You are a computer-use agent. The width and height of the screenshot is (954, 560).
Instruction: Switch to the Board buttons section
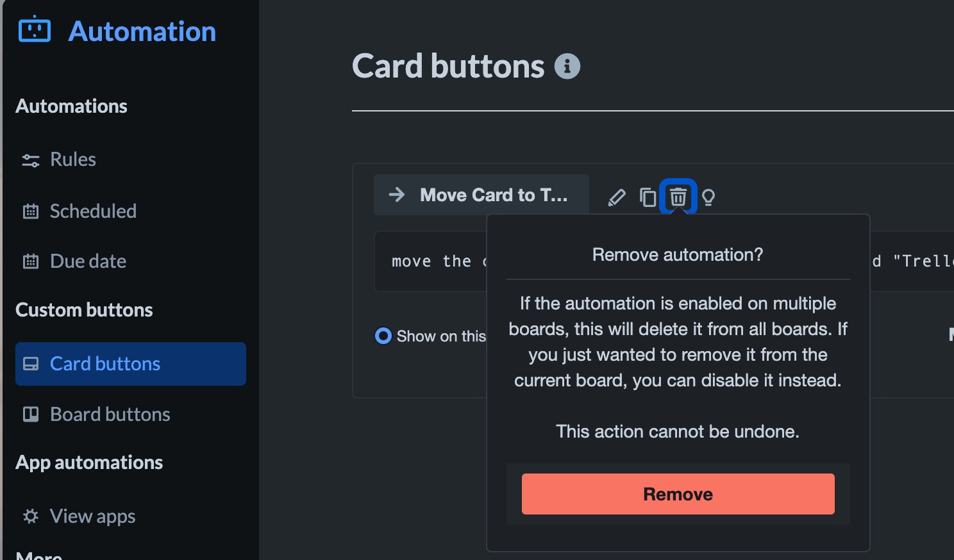(x=109, y=414)
